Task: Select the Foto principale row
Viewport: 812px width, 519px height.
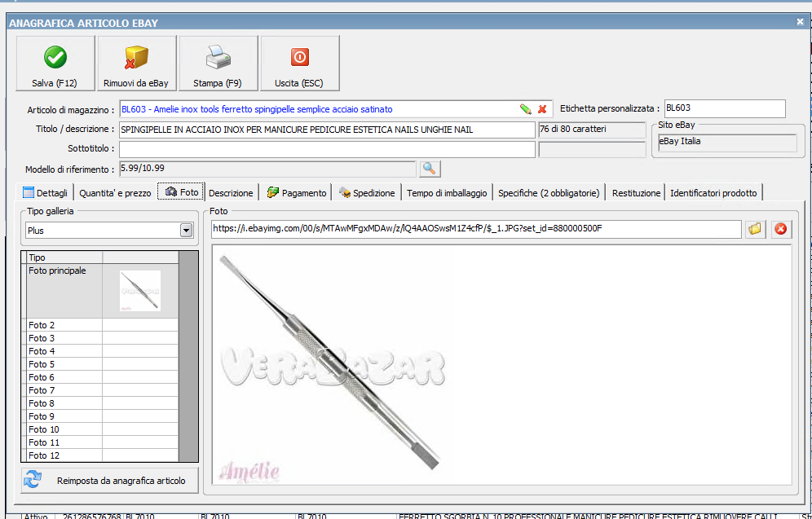Action: 101,292
